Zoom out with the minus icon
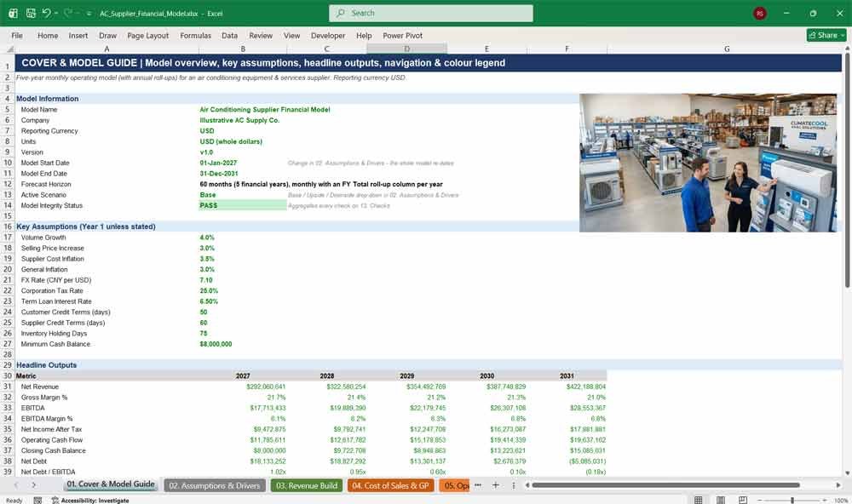 [x=760, y=500]
